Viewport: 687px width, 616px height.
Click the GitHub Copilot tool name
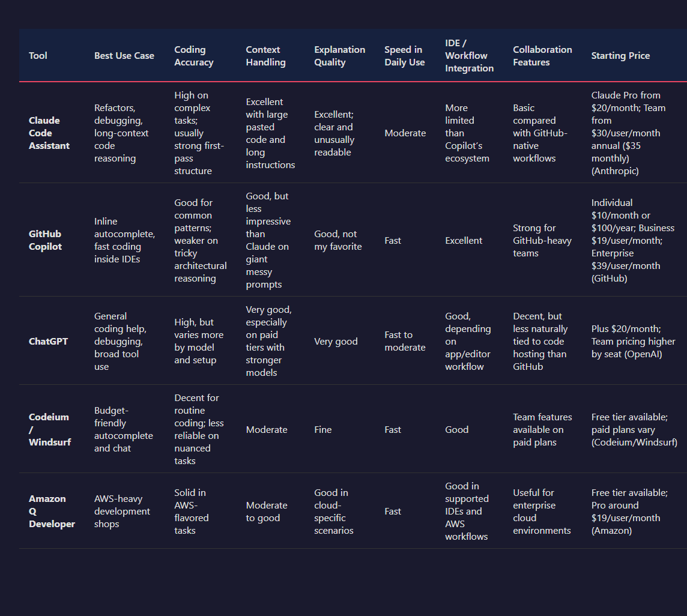coord(45,240)
